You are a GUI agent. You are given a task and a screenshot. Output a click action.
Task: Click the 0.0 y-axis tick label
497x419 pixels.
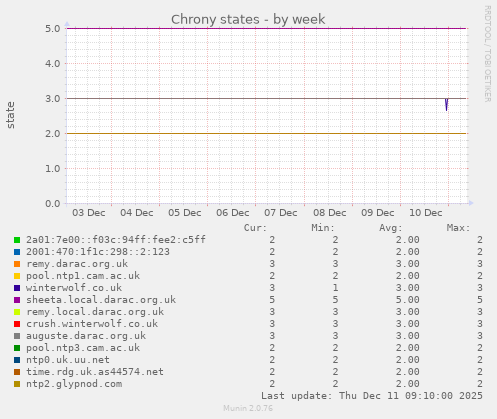click(x=53, y=204)
